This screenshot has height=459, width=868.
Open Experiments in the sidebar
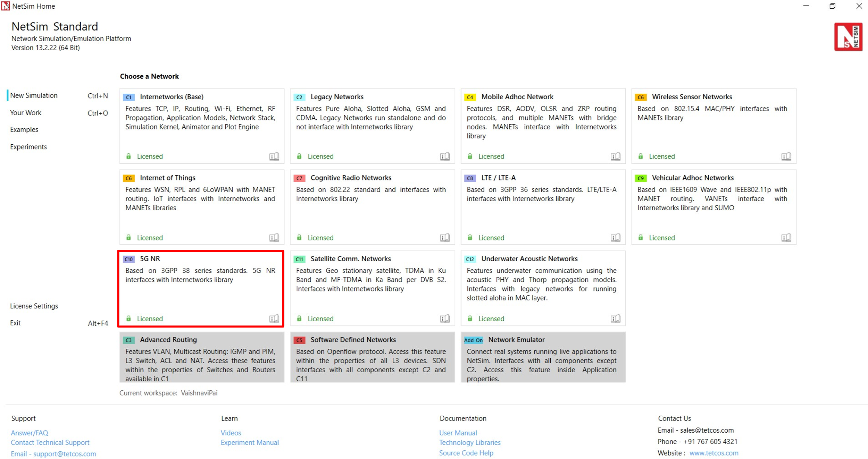[28, 147]
